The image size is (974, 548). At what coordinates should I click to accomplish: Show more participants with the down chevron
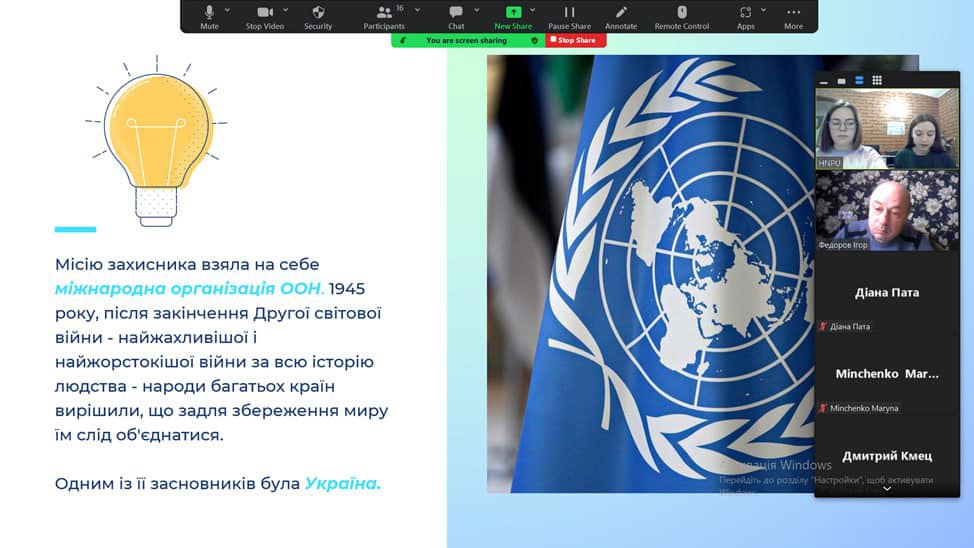click(x=887, y=489)
